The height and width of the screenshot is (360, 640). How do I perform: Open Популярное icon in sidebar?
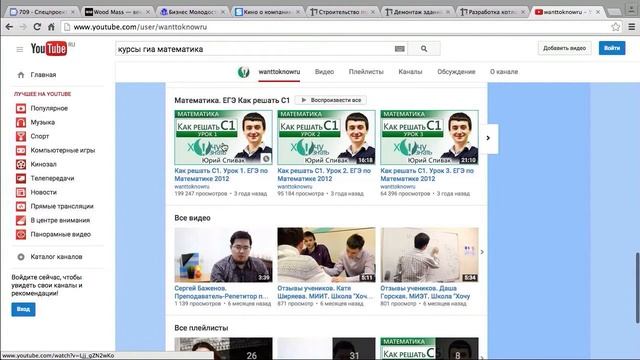21,108
